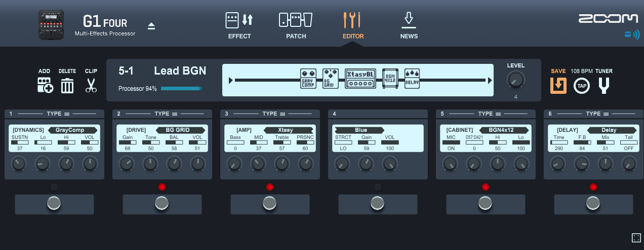This screenshot has width=644, height=250.
Task: Click the ZOOM logo
Action: pyautogui.click(x=608, y=19)
